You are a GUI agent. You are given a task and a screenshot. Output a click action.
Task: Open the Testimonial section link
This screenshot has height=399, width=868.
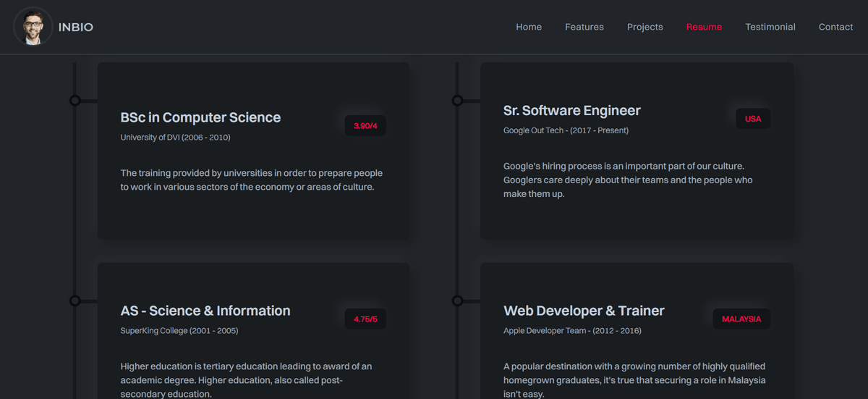click(770, 27)
